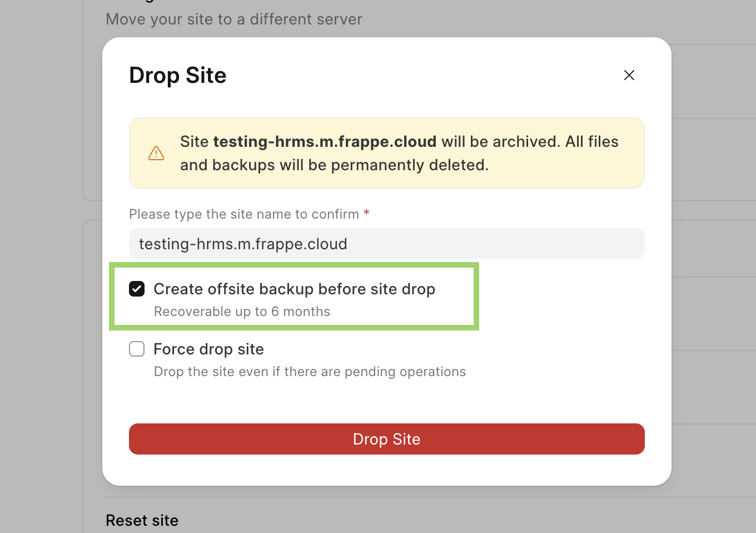
Task: Click the warning triangle icon
Action: click(156, 153)
